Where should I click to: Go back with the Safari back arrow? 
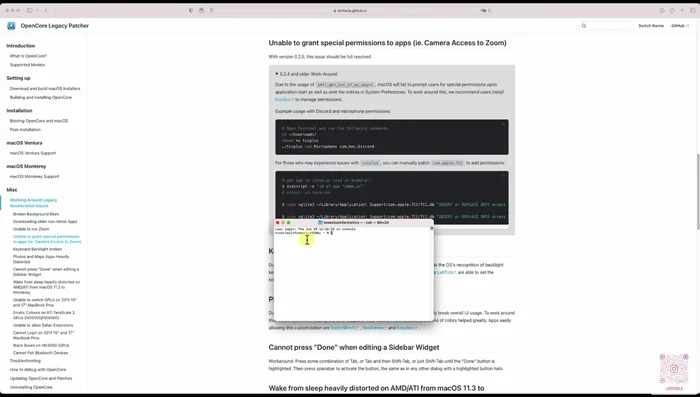(46, 10)
